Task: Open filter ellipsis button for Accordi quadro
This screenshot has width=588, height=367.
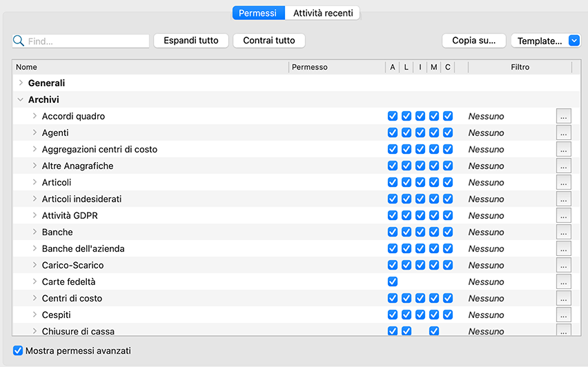Action: pos(564,116)
